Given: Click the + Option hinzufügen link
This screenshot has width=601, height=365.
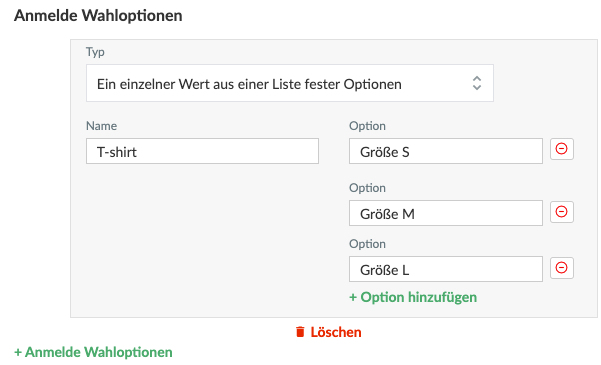Looking at the screenshot, I should [x=413, y=297].
